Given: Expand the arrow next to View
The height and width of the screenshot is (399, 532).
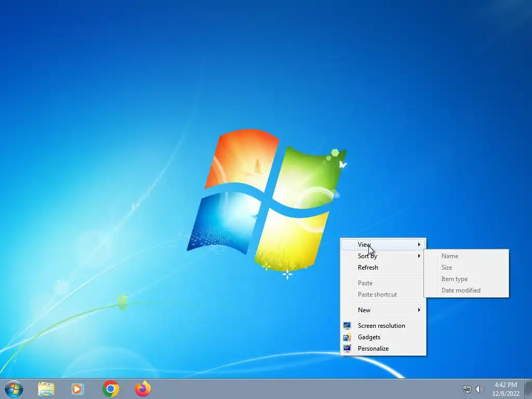Looking at the screenshot, I should pyautogui.click(x=419, y=244).
